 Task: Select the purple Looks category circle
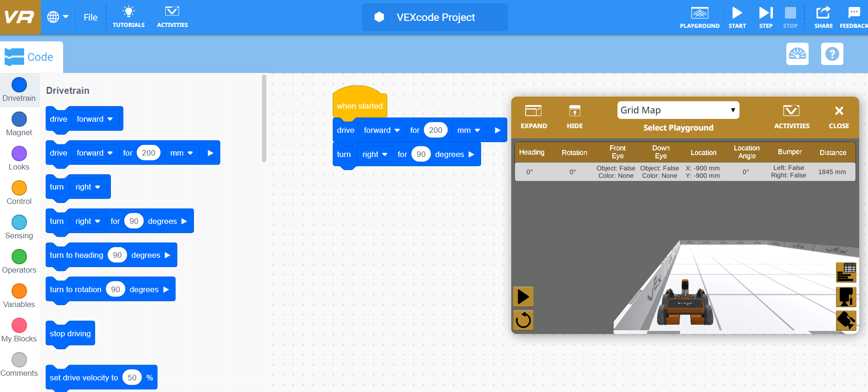(x=19, y=154)
